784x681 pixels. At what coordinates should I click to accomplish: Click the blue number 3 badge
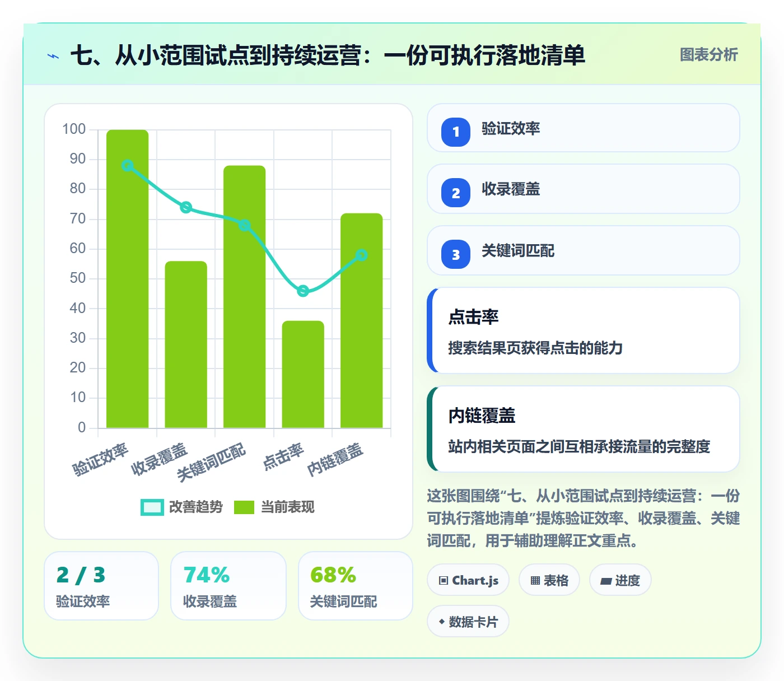coord(456,254)
